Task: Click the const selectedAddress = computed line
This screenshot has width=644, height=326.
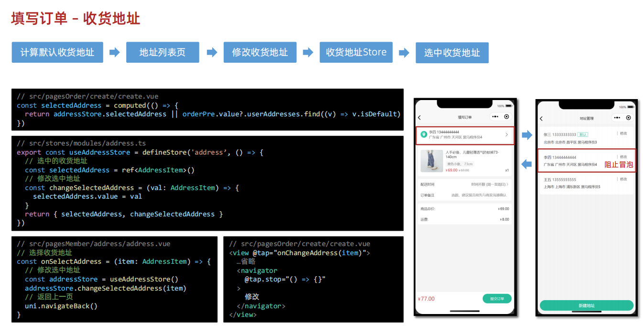Action: 98,105
